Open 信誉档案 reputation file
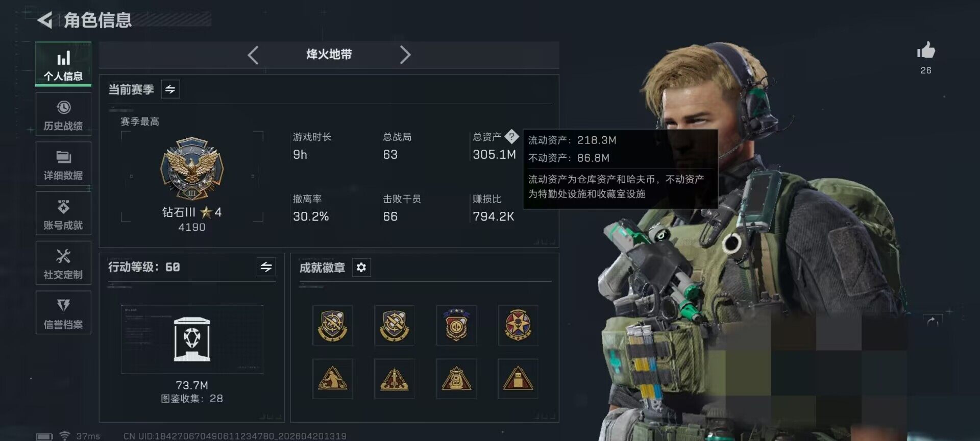 pos(63,312)
